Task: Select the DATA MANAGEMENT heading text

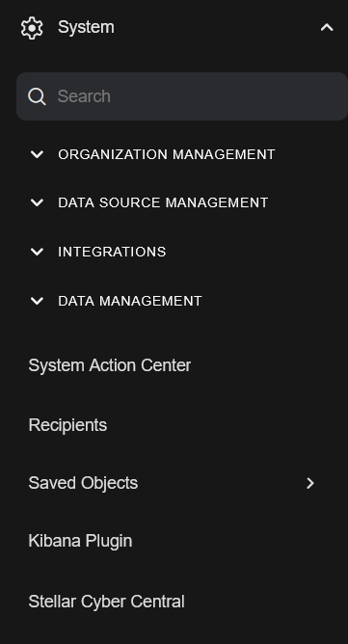Action: tap(130, 301)
